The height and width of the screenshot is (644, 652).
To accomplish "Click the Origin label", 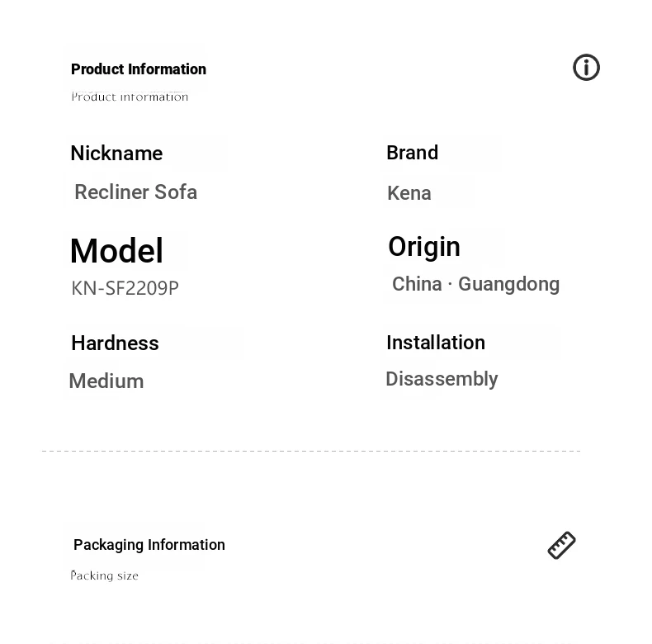I will click(424, 247).
